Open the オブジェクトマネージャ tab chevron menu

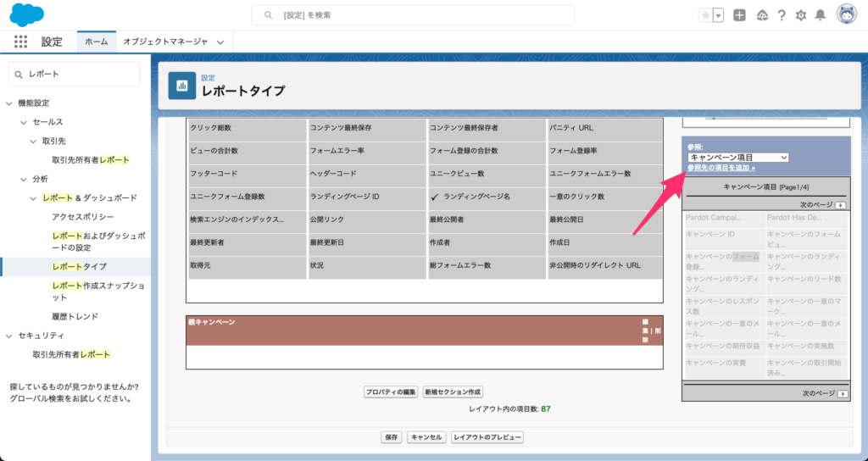tap(221, 42)
